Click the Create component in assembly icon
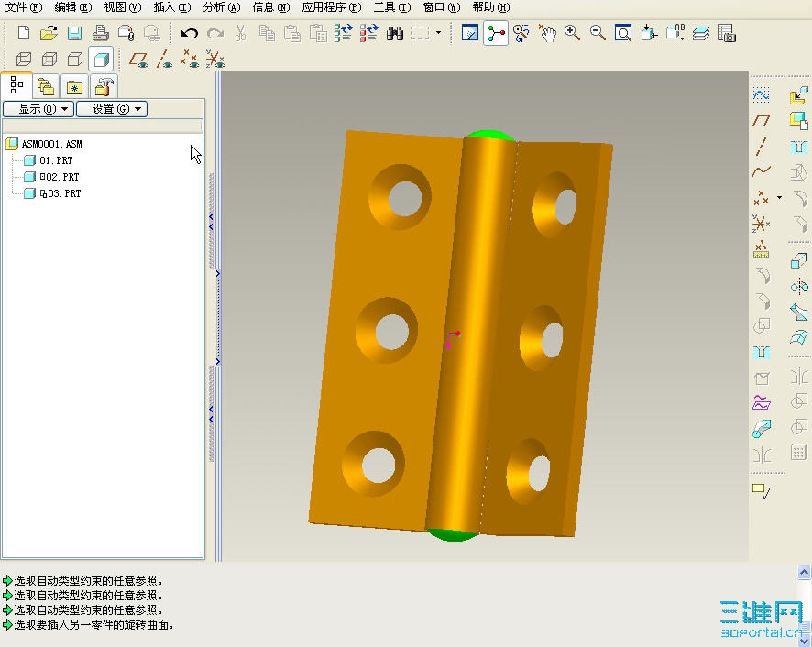 [x=799, y=121]
